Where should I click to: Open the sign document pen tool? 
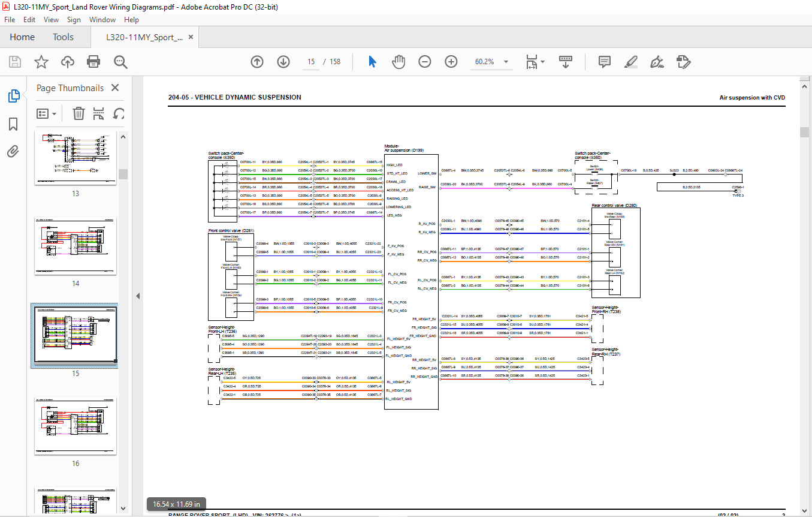(x=657, y=62)
